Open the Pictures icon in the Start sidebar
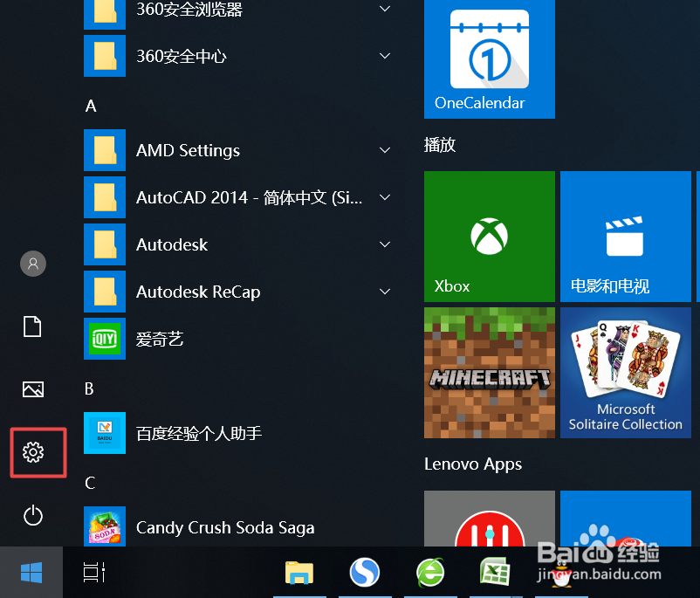 pos(32,389)
